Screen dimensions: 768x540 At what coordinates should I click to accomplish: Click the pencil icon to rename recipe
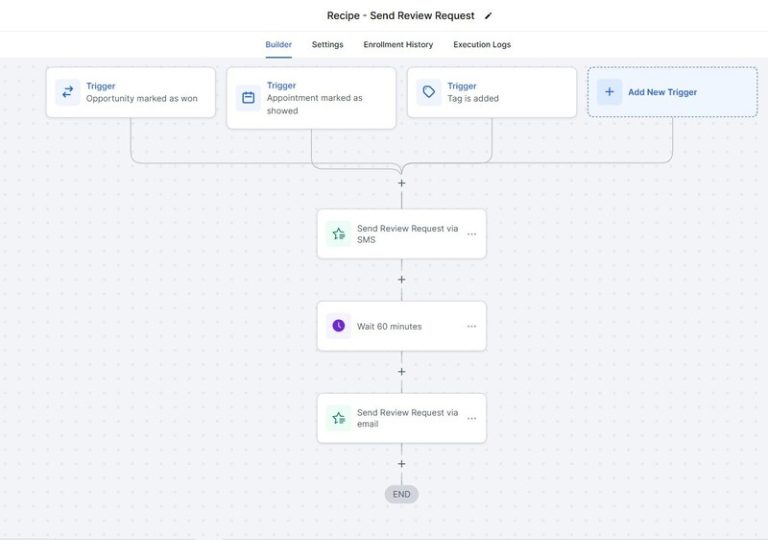(x=489, y=16)
